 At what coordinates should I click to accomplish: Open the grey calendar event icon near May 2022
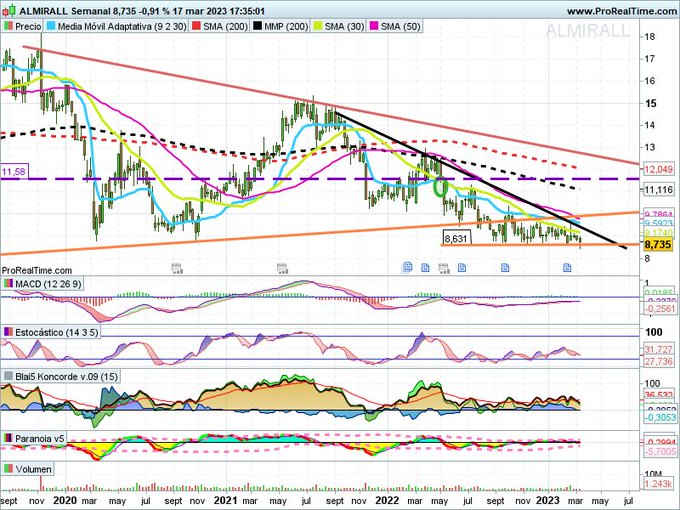coord(444,268)
